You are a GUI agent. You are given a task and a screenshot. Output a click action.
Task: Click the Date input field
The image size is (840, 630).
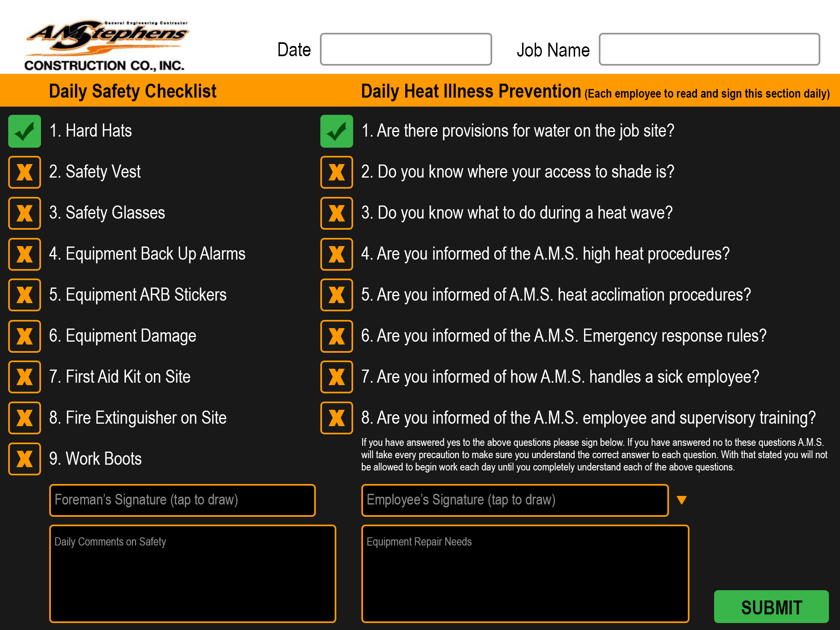pos(406,49)
